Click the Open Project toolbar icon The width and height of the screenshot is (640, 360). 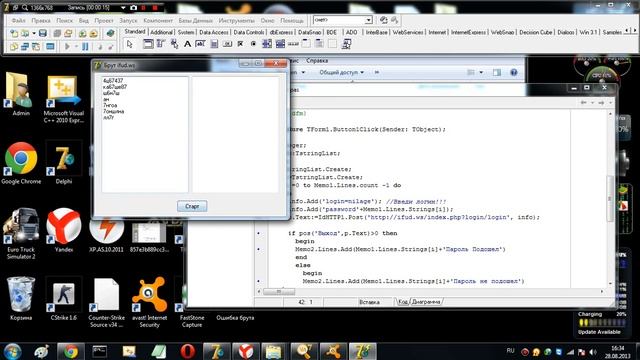68,33
